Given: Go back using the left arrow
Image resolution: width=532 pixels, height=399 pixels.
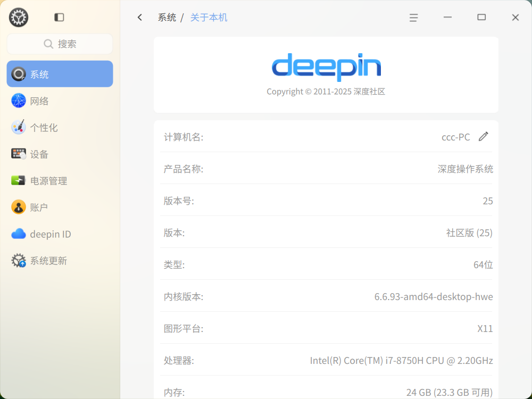Looking at the screenshot, I should (x=140, y=18).
